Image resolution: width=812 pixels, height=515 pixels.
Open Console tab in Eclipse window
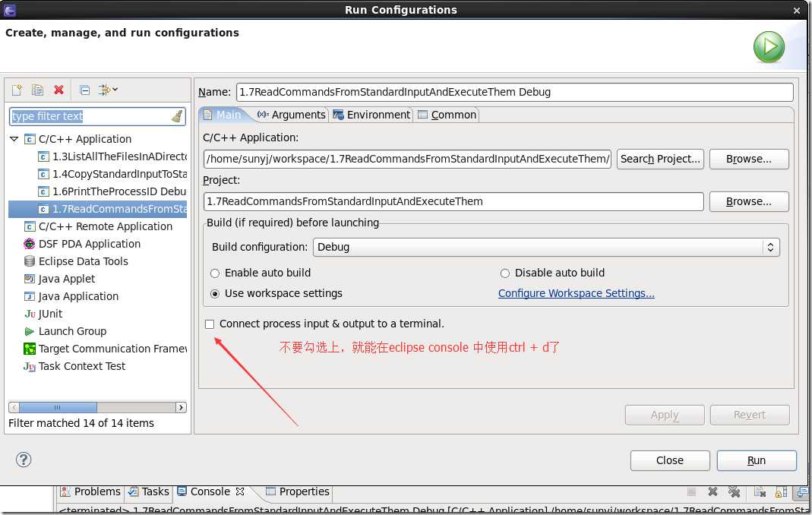(210, 491)
